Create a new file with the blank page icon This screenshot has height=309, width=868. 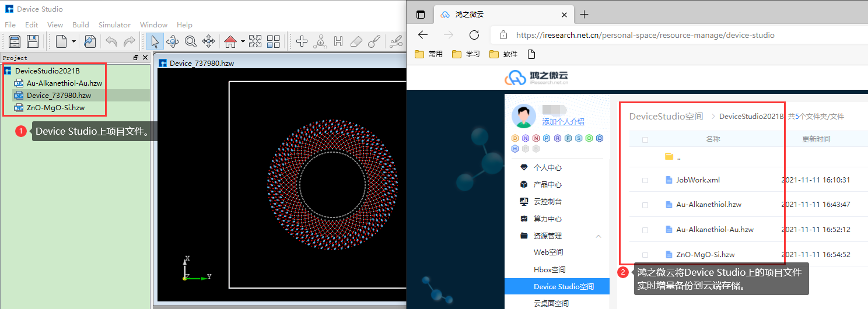[61, 41]
